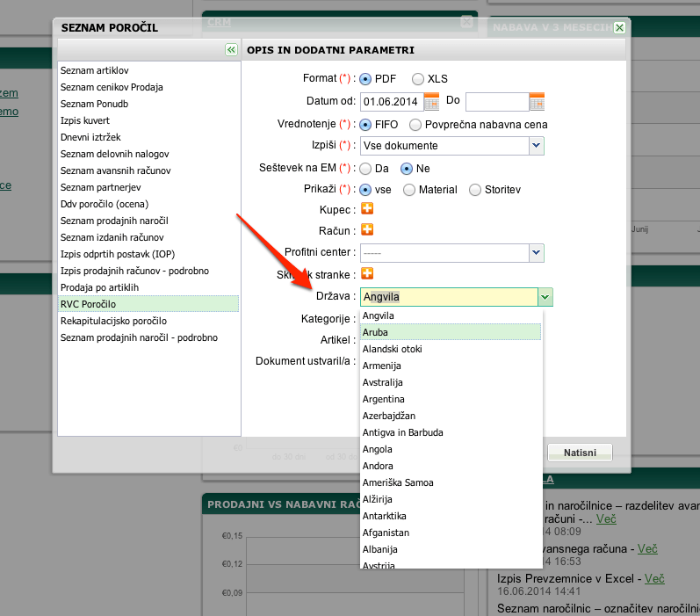
Task: Open Rekapitulacijsko poročilo report
Action: coord(148,321)
